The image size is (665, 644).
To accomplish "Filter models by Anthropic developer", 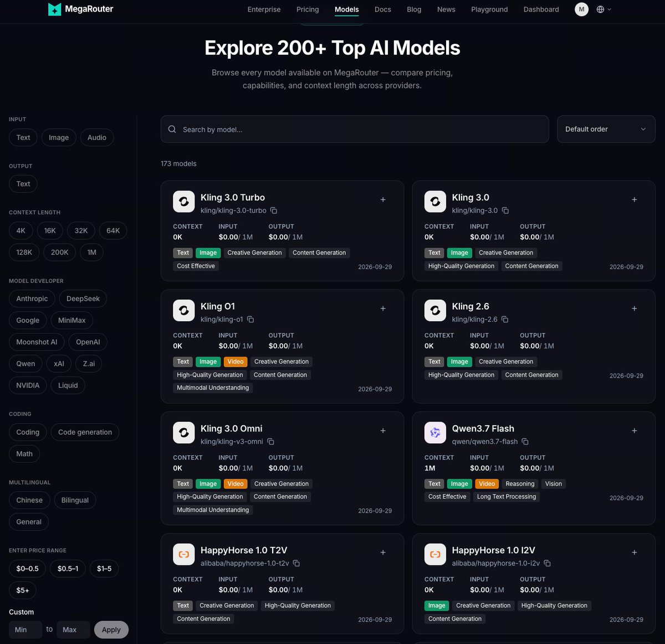I will pos(32,298).
